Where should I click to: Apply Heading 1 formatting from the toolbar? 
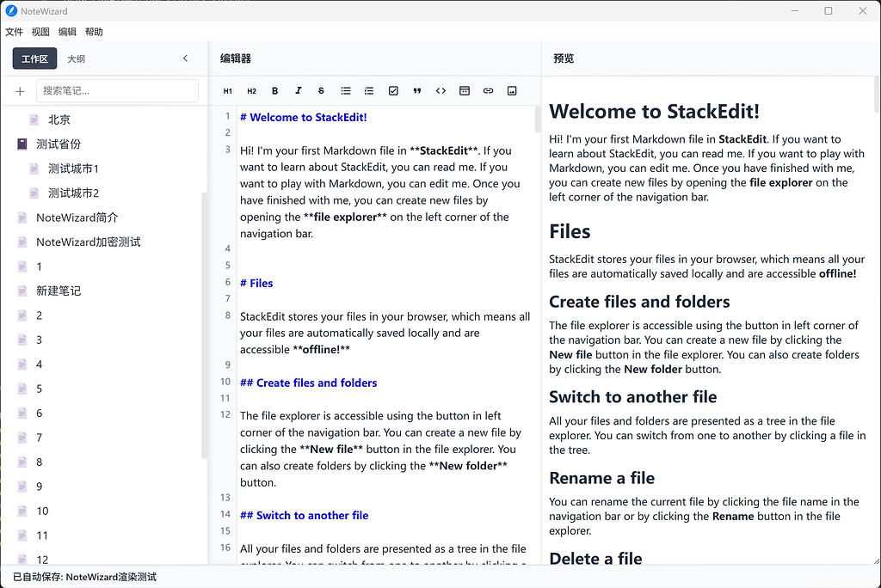[227, 91]
